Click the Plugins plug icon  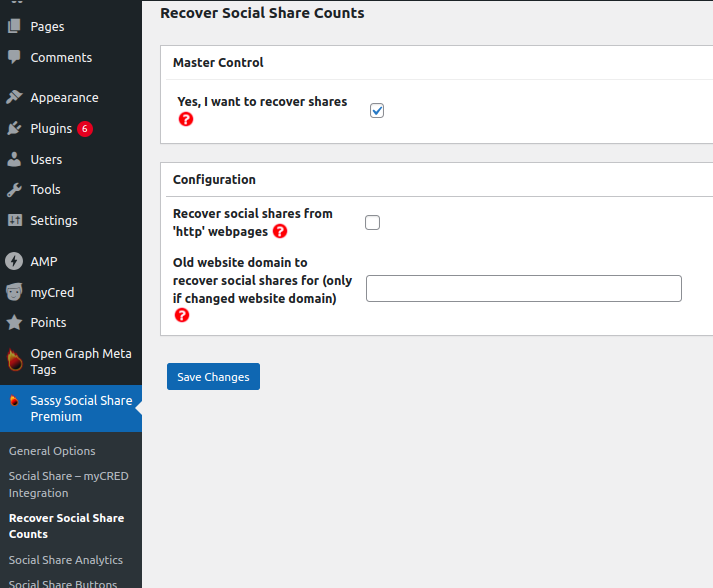tap(14, 128)
